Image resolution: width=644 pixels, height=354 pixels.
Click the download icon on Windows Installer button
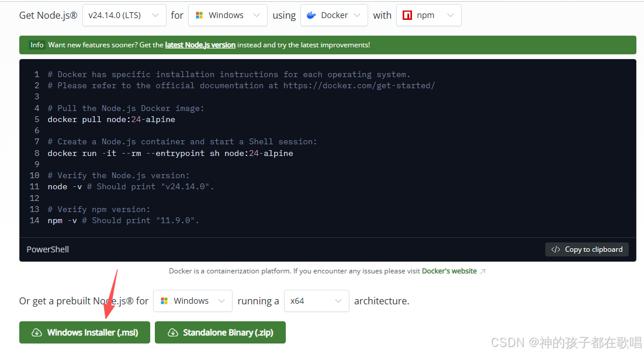(36, 332)
